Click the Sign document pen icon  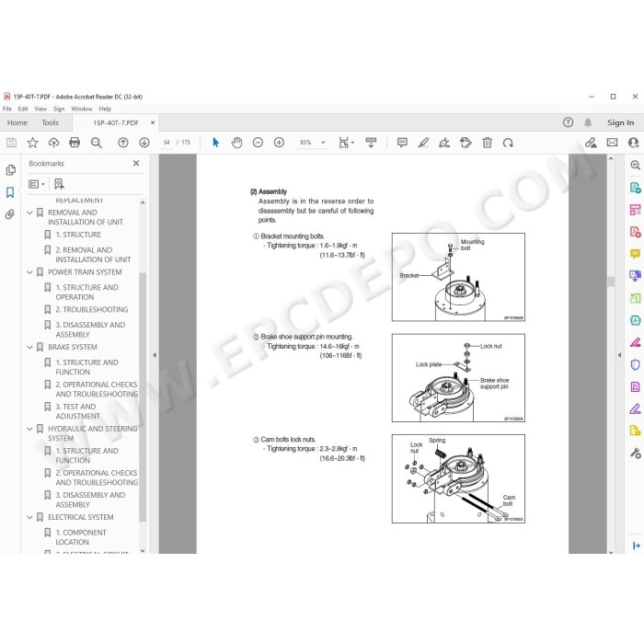[444, 143]
